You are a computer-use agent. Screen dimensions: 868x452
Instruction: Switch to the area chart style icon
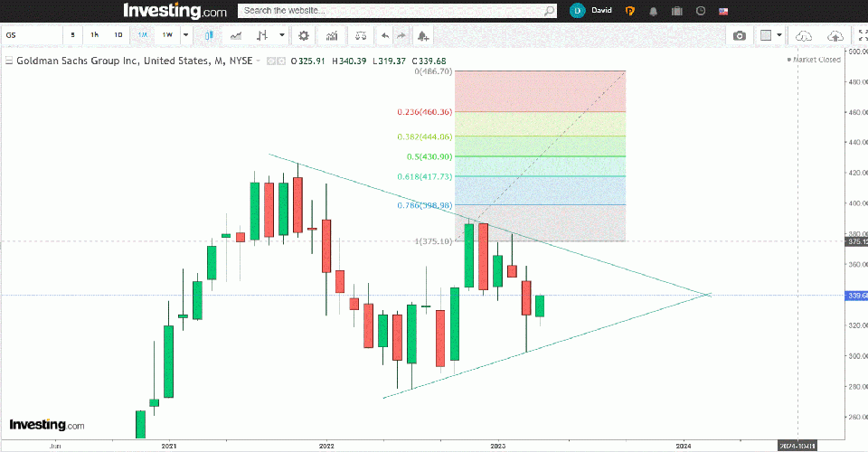(x=236, y=35)
